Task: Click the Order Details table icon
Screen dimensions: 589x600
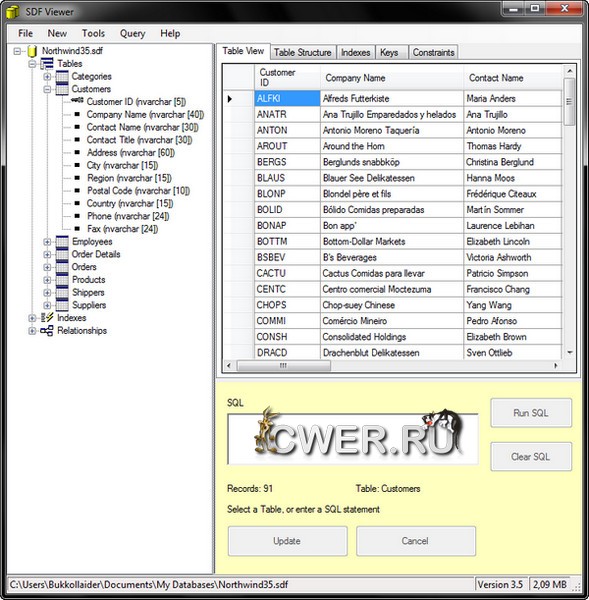Action: pyautogui.click(x=62, y=254)
